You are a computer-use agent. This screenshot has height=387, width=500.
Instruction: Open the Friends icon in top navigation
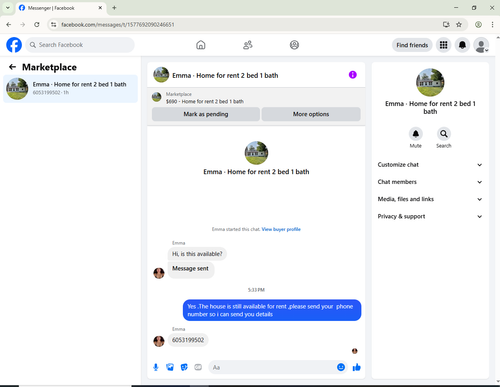248,45
